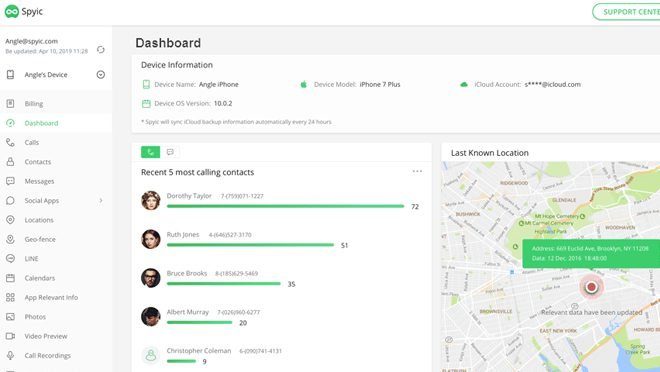Go to Calls menu item
Screen dimensions: 660x372
click(x=32, y=142)
